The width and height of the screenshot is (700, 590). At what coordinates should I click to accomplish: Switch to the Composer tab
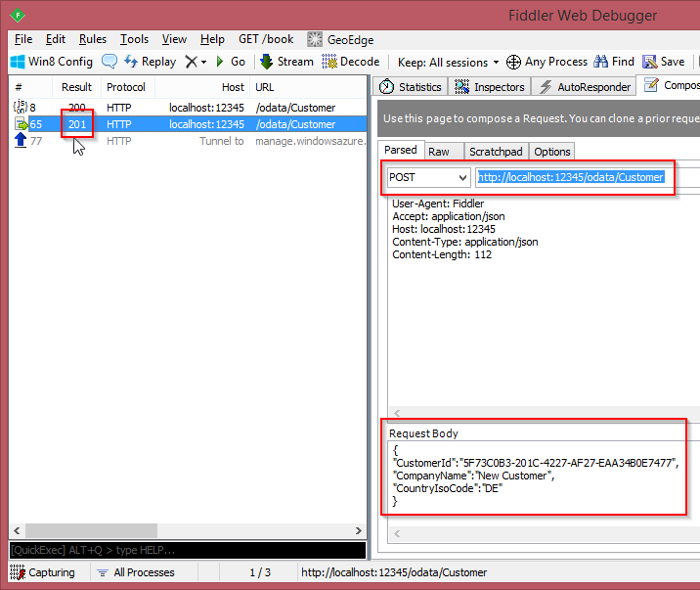(670, 85)
